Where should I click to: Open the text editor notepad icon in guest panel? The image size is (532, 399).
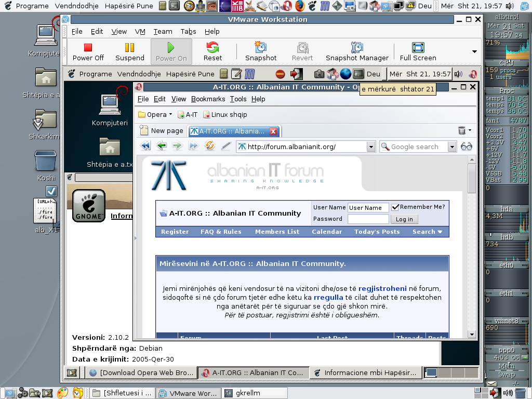[x=236, y=74]
